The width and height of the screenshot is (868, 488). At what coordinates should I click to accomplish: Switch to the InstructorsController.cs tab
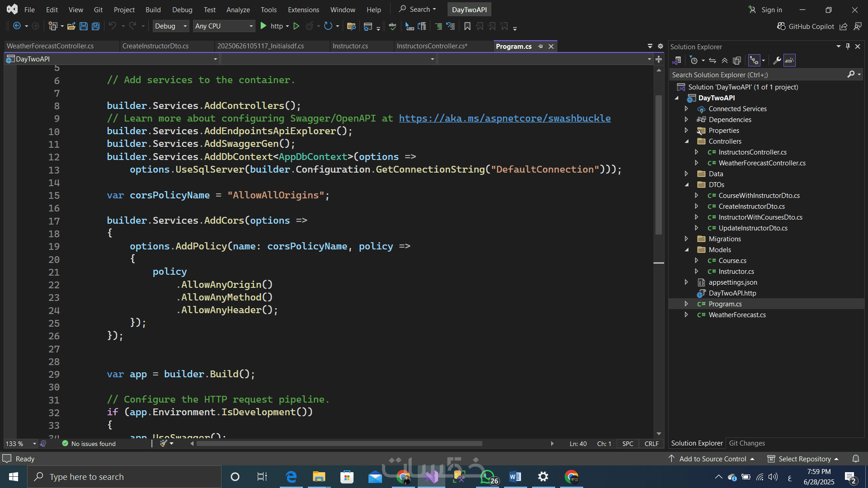tap(432, 46)
